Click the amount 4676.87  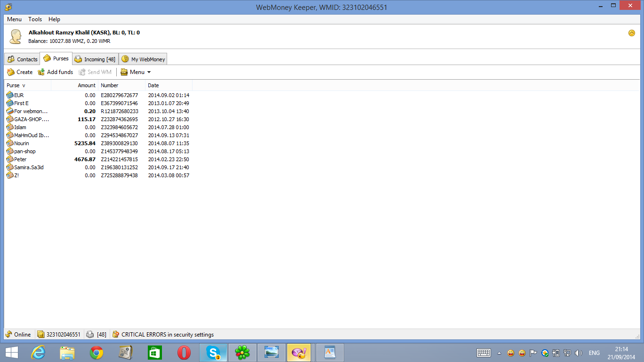coord(85,159)
